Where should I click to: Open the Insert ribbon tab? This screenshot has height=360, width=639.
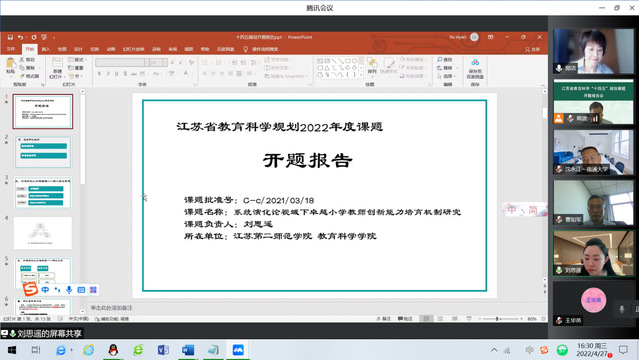tap(46, 49)
